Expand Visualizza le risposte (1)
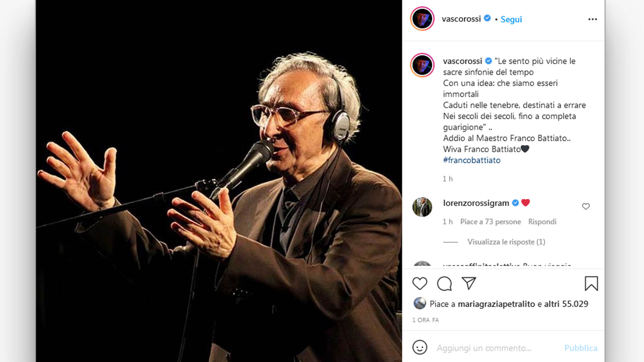 pos(506,242)
